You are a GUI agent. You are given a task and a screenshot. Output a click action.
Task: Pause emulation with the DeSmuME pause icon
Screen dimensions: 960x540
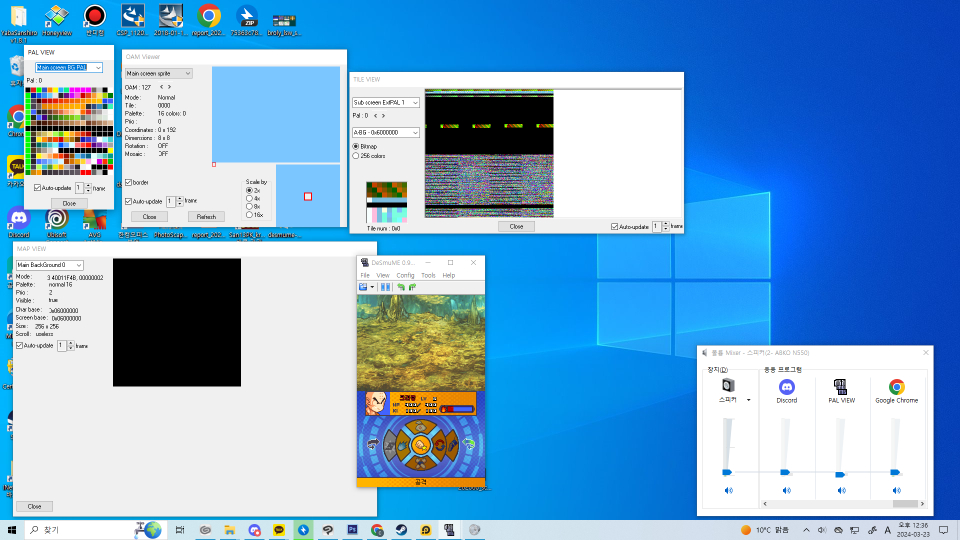click(x=385, y=287)
